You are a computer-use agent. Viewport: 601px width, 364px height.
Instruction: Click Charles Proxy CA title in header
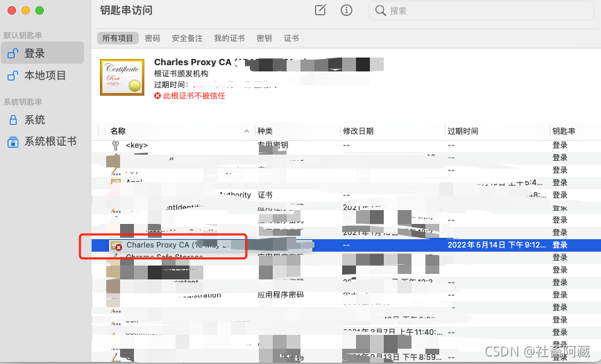click(x=192, y=62)
